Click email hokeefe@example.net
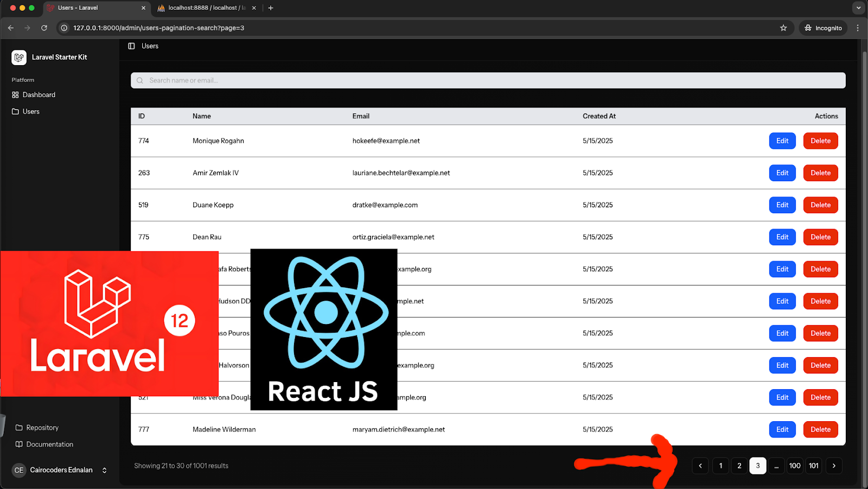This screenshot has width=868, height=489. point(386,141)
